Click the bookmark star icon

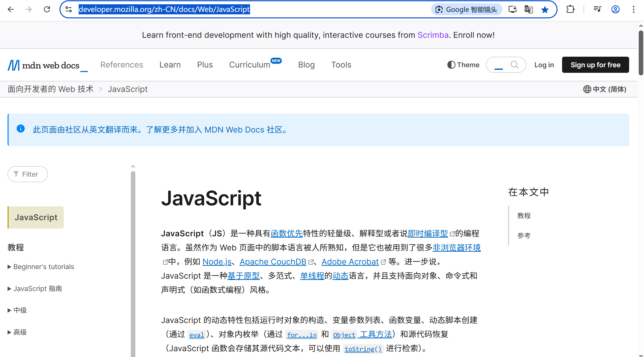545,10
